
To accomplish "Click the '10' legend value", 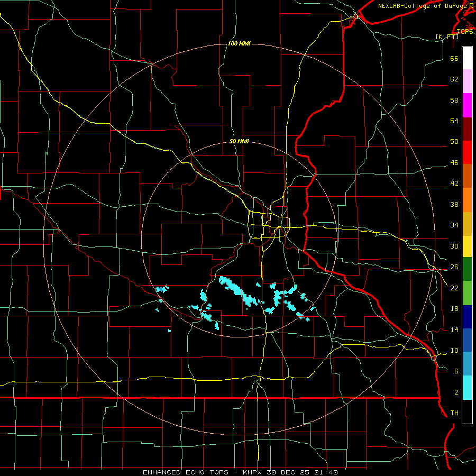I will [x=454, y=350].
